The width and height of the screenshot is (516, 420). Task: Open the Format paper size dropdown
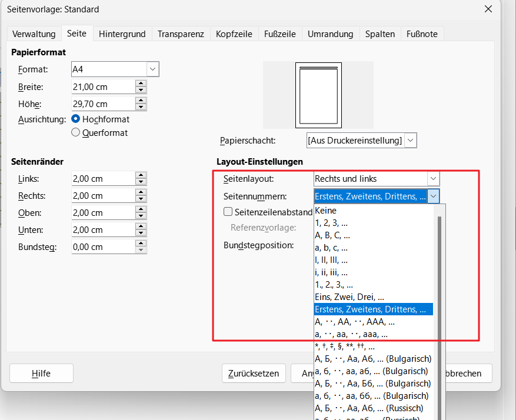153,69
